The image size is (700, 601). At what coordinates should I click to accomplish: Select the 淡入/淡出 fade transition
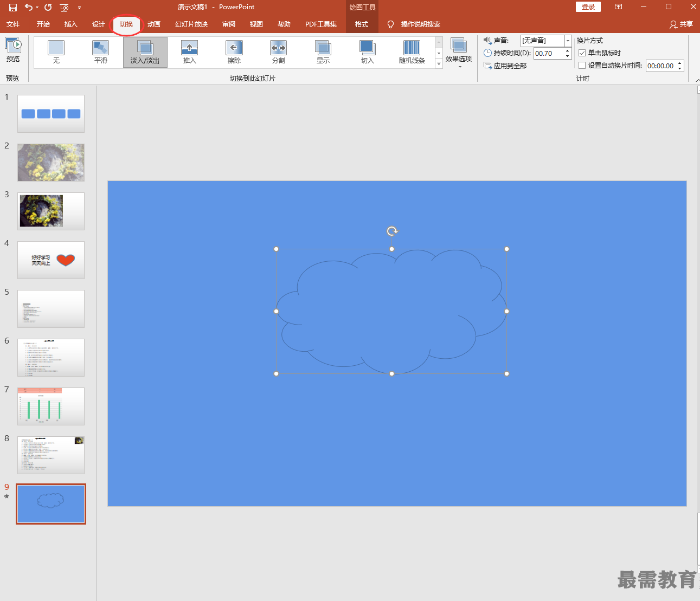point(145,52)
